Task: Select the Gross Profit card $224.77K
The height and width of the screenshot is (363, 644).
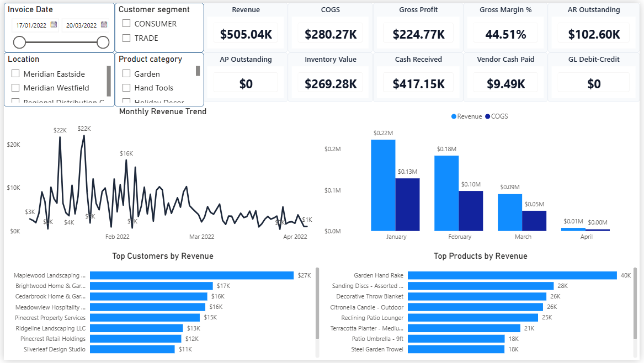Action: 418,34
